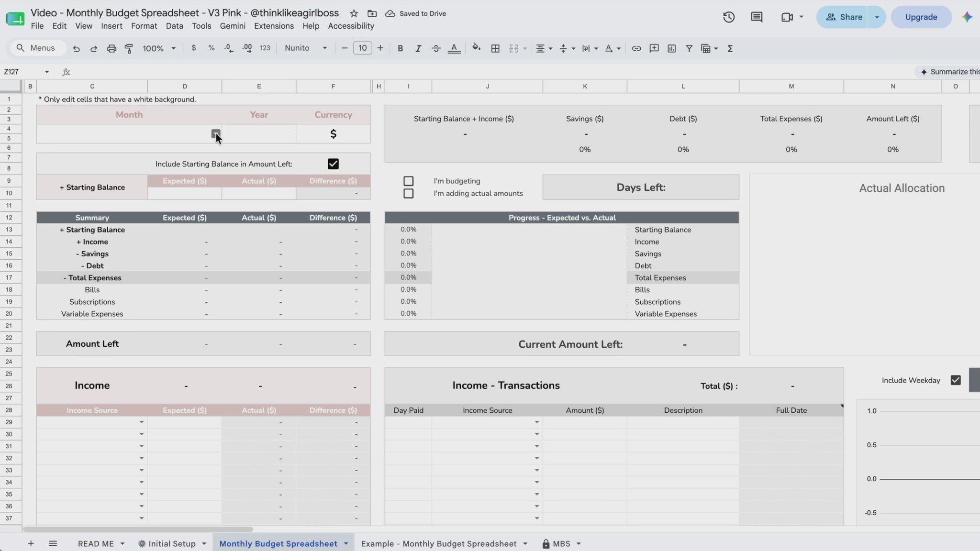Format as percent with percent icon
The width and height of the screenshot is (980, 551).
point(211,48)
